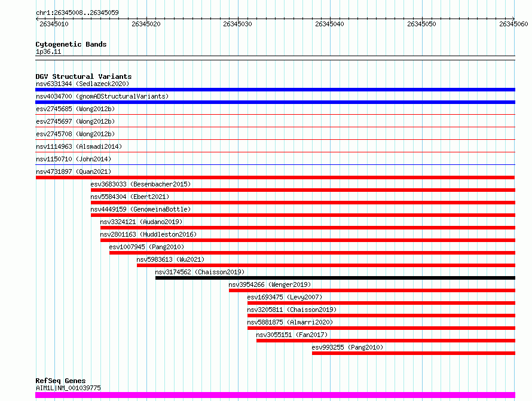Viewport: 532px width, 401px height.
Task: Open esv2745697 (Wong2012b) variant label
Action: [75, 121]
